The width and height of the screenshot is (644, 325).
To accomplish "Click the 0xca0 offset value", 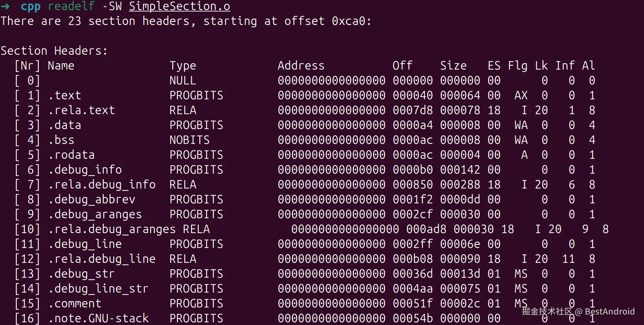I will click(x=348, y=21).
